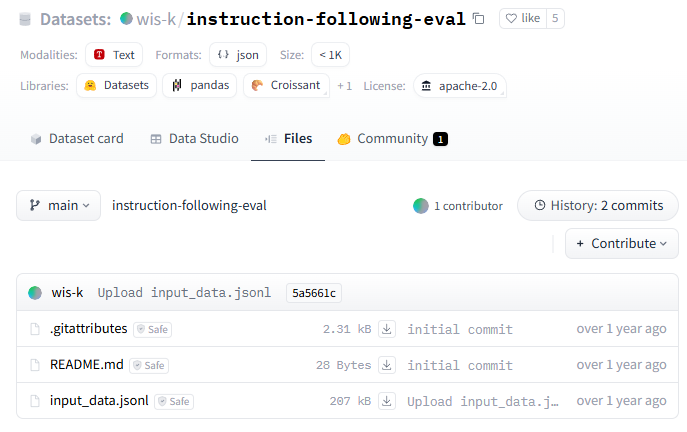Select the "over 1 year ago" timestamp for README.md
The image size is (687, 432).
point(621,365)
